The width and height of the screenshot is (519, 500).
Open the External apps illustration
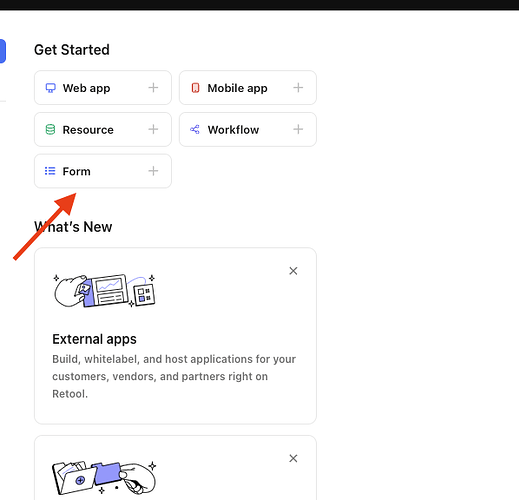point(105,290)
